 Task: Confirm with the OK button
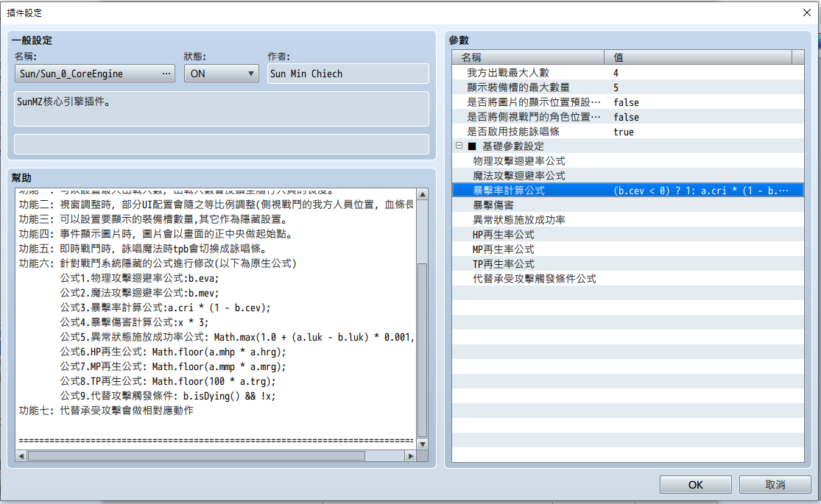point(695,485)
